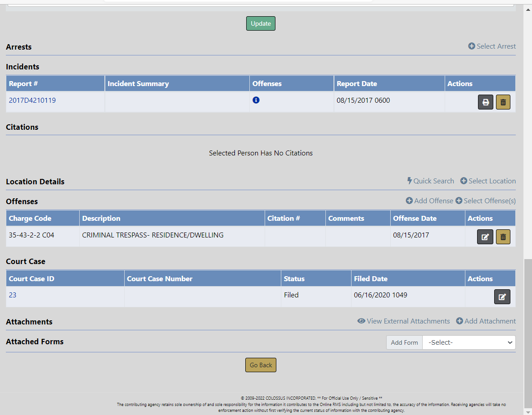Click the Select Arrest plus link
Screen dimensions: 532x415
(x=492, y=46)
